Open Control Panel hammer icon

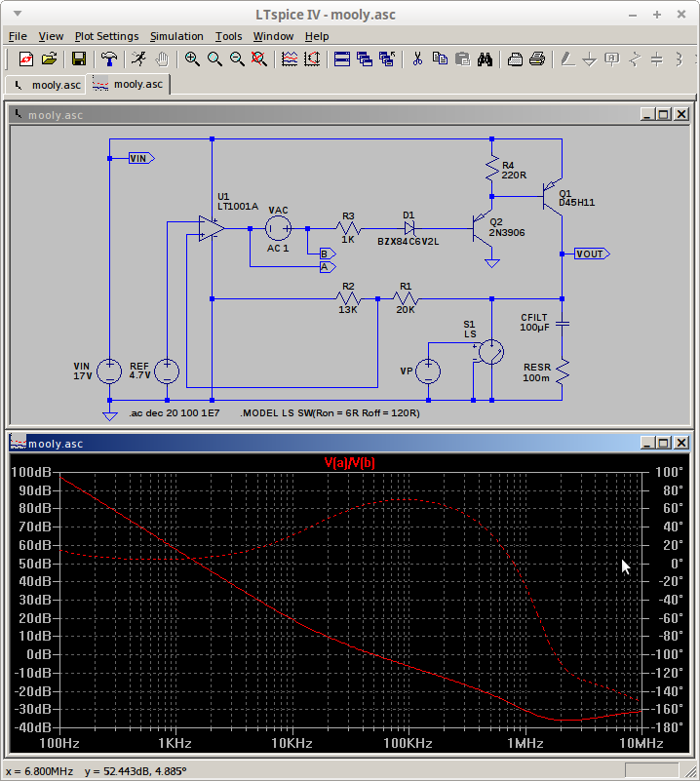pyautogui.click(x=108, y=59)
